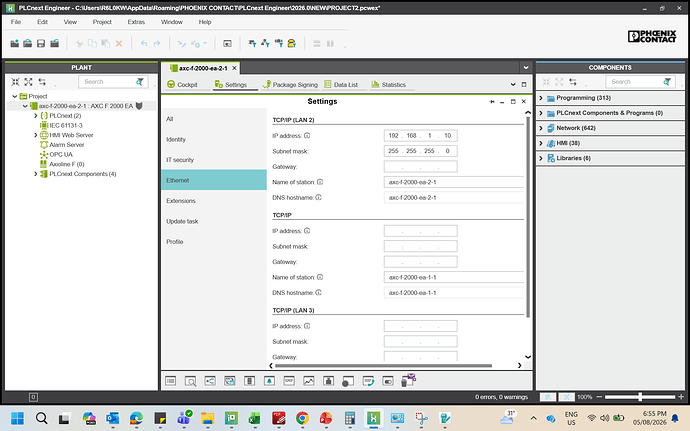Click the horizontal scrollbar of Settings editor

[x=383, y=365]
